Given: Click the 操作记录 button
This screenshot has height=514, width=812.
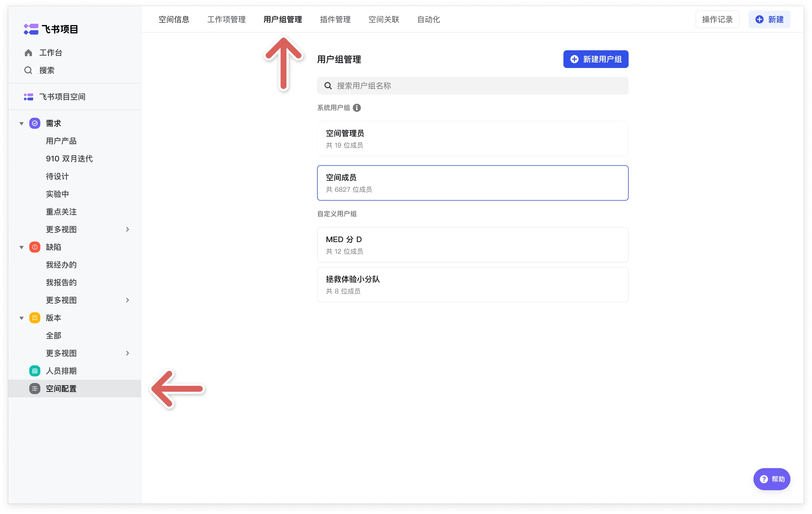Looking at the screenshot, I should [717, 19].
